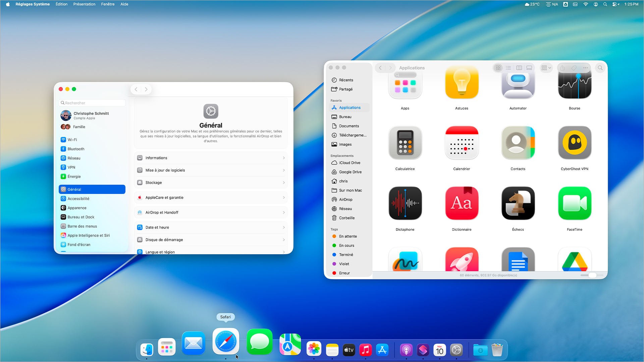
Task: Open Mise à jour de logiciels
Action: (x=211, y=170)
